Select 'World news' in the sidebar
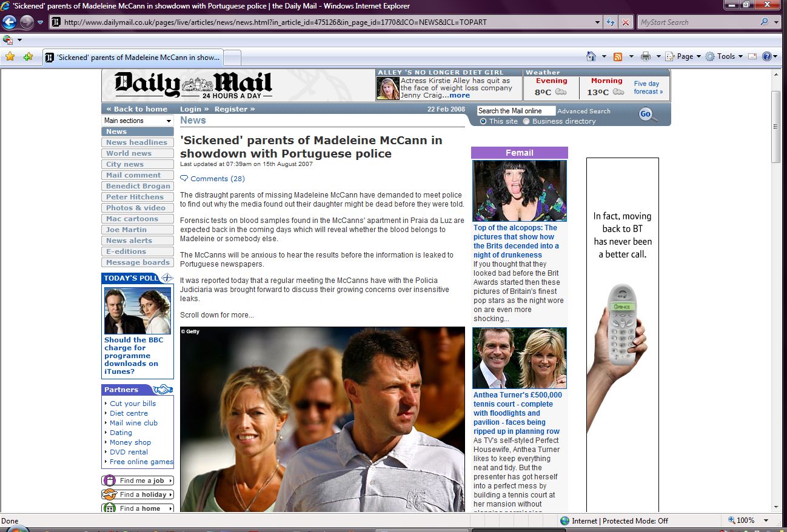This screenshot has height=532, width=787. click(x=129, y=153)
